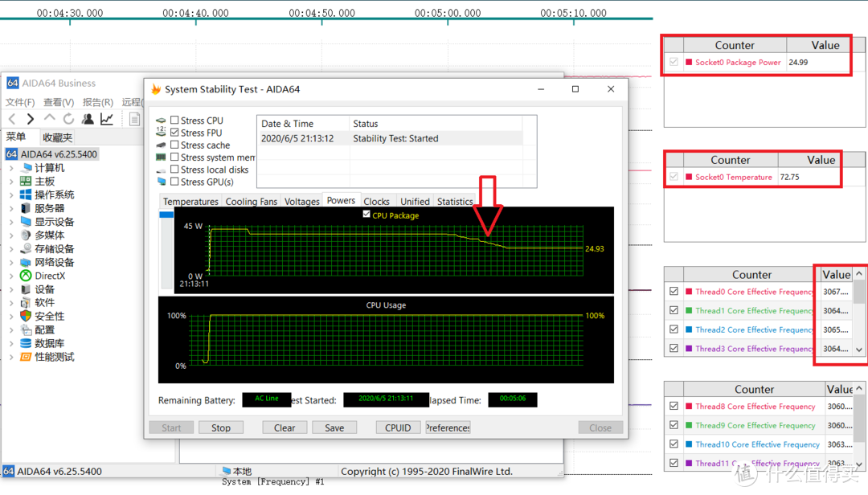Select the 计算机 computer icon in tree
Screen dimensions: 868x495
(x=26, y=168)
